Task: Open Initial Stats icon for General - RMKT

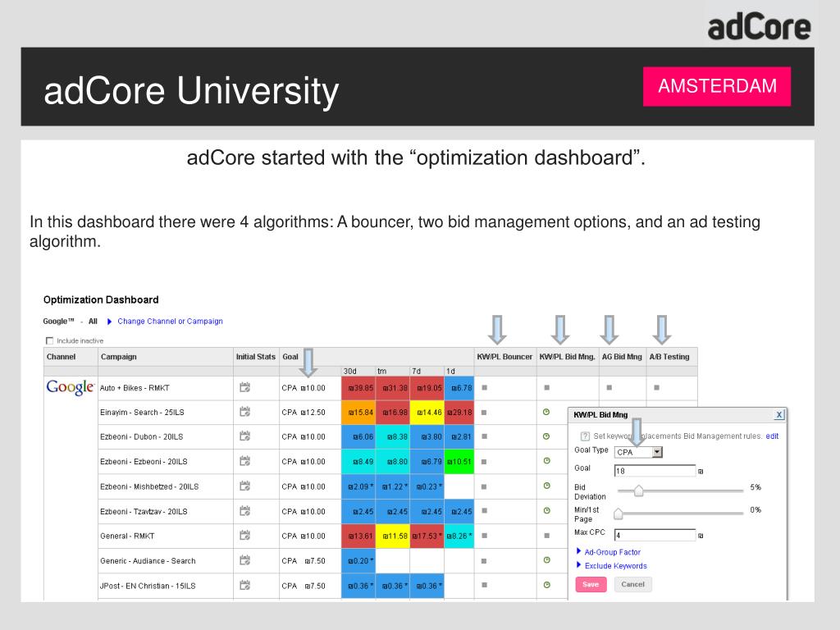Action: tap(244, 535)
